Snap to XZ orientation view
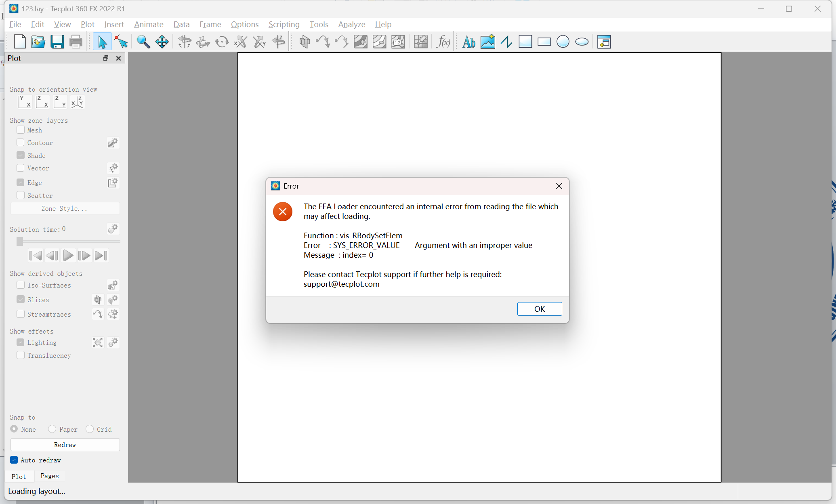This screenshot has height=504, width=836. click(x=42, y=102)
